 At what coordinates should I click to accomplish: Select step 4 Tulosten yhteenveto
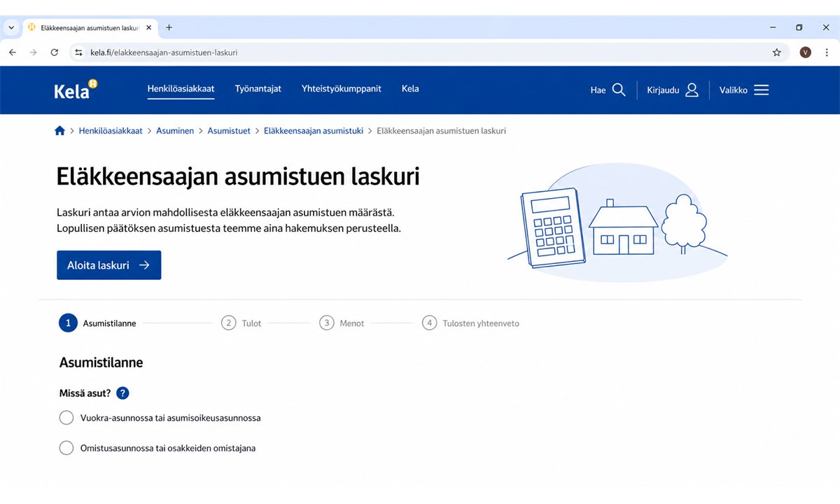pyautogui.click(x=471, y=323)
